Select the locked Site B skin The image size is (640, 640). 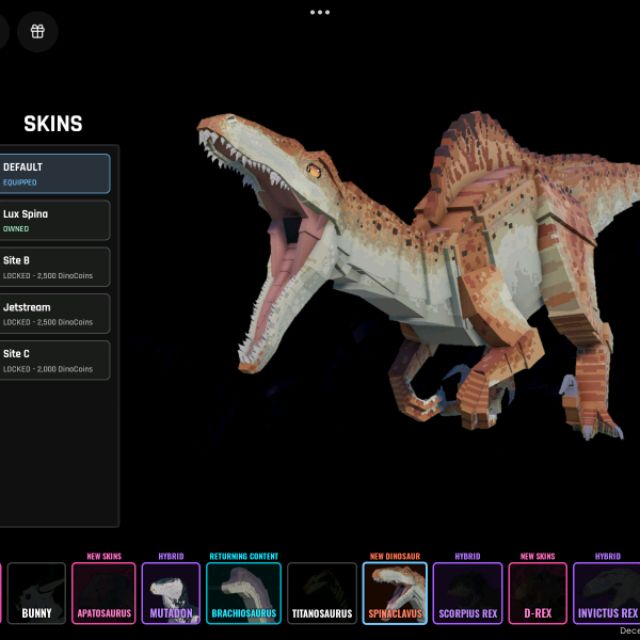point(55,267)
